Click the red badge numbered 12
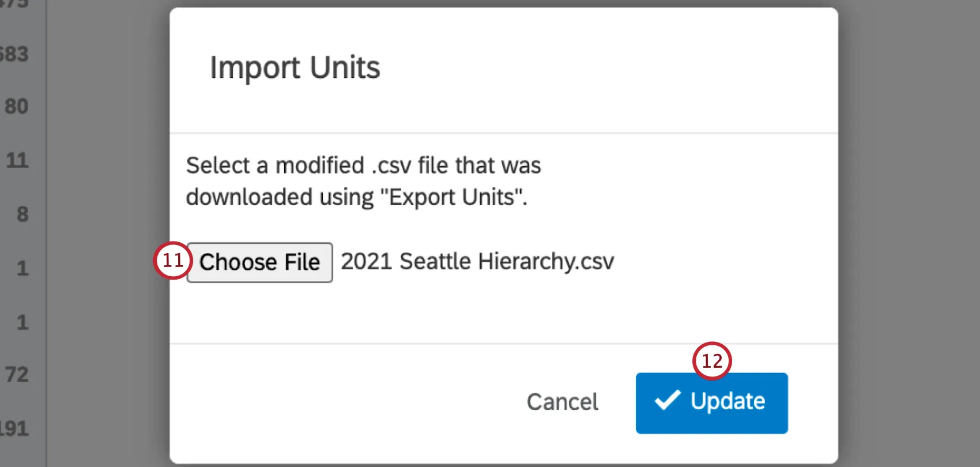Image resolution: width=980 pixels, height=467 pixels. click(x=712, y=361)
